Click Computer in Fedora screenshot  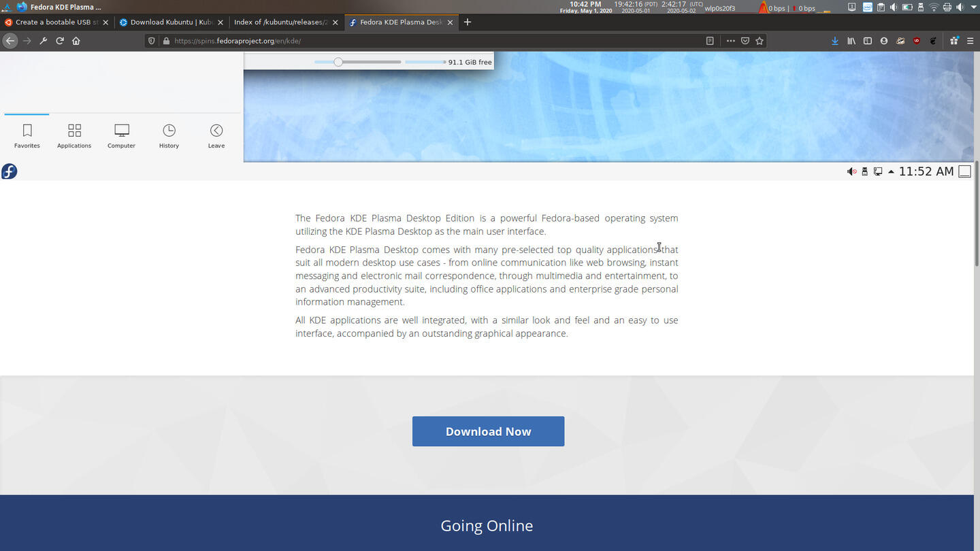click(121, 135)
